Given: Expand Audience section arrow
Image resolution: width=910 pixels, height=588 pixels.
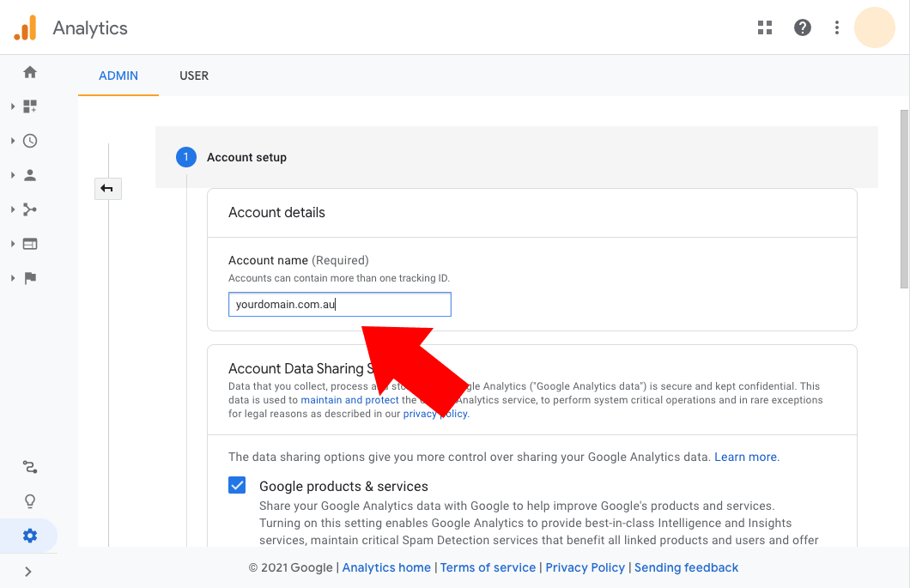Looking at the screenshot, I should click(13, 175).
